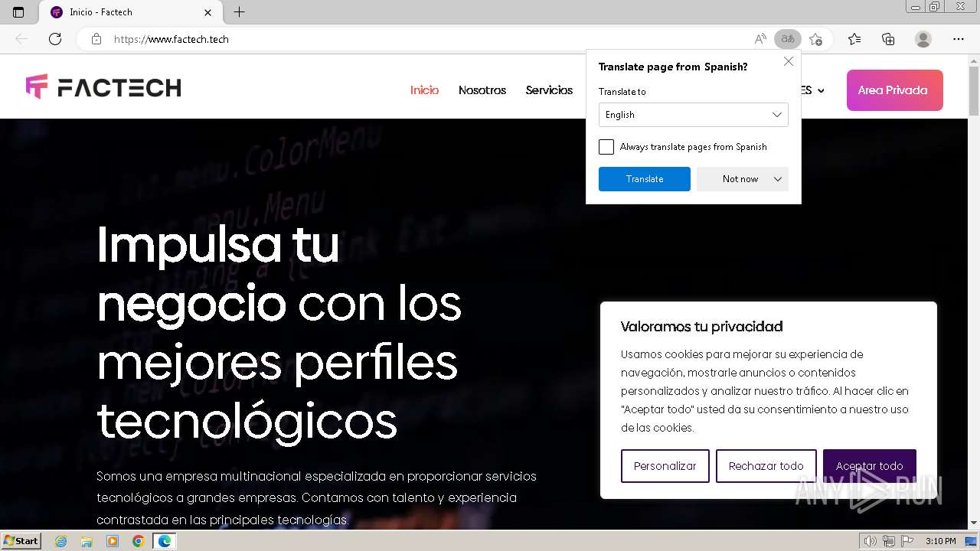The width and height of the screenshot is (980, 551).
Task: Click the Factech logo
Action: coord(103,87)
